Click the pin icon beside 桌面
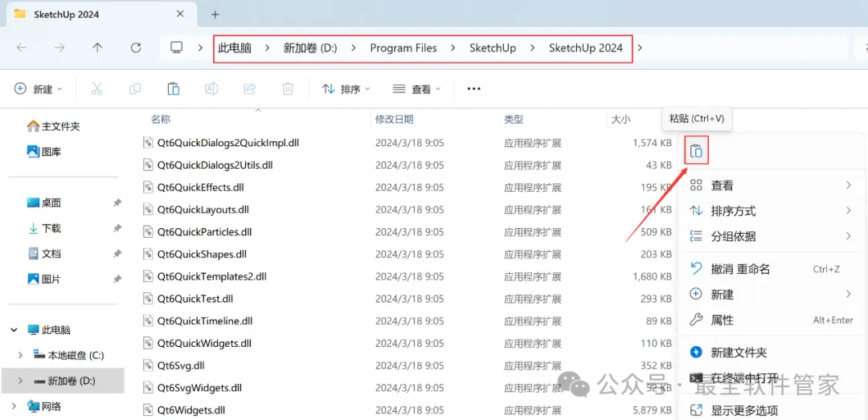This screenshot has width=868, height=420. tap(117, 203)
